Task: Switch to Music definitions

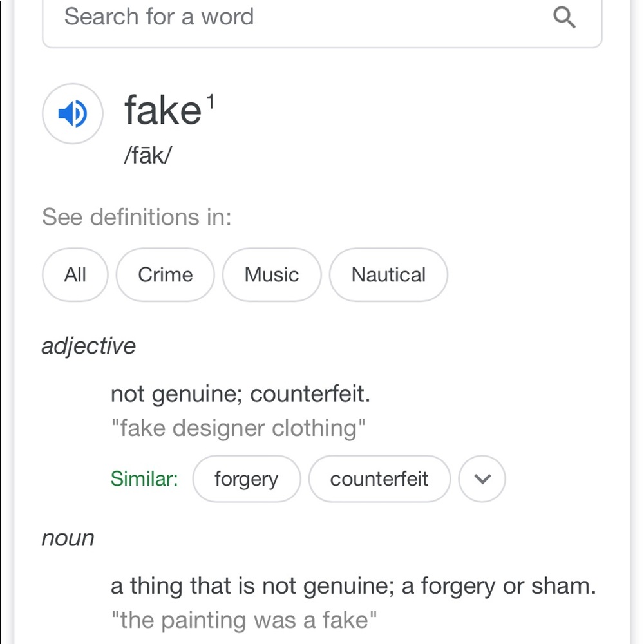Action: (271, 275)
